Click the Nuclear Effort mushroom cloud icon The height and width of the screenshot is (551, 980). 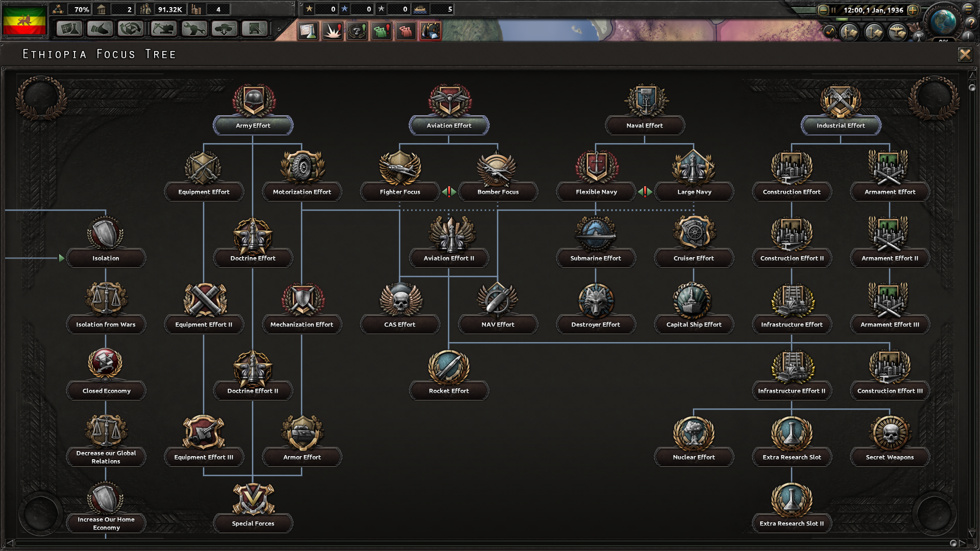point(694,433)
